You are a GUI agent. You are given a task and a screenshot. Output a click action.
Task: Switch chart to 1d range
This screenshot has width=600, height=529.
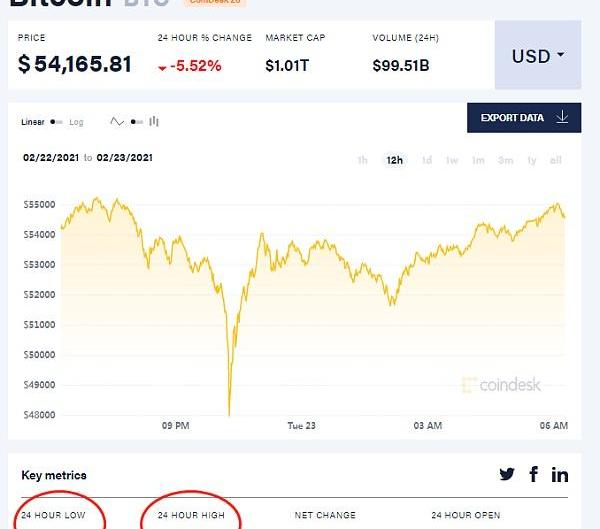pyautogui.click(x=426, y=160)
